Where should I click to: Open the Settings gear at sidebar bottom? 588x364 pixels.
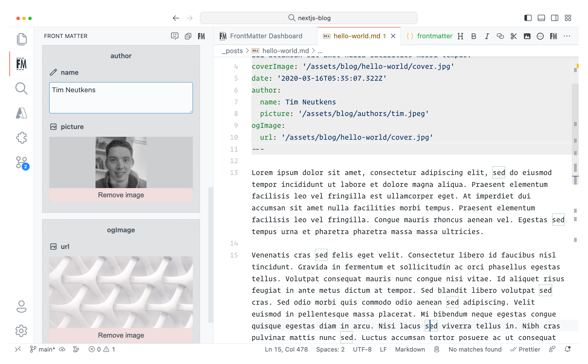[21, 331]
